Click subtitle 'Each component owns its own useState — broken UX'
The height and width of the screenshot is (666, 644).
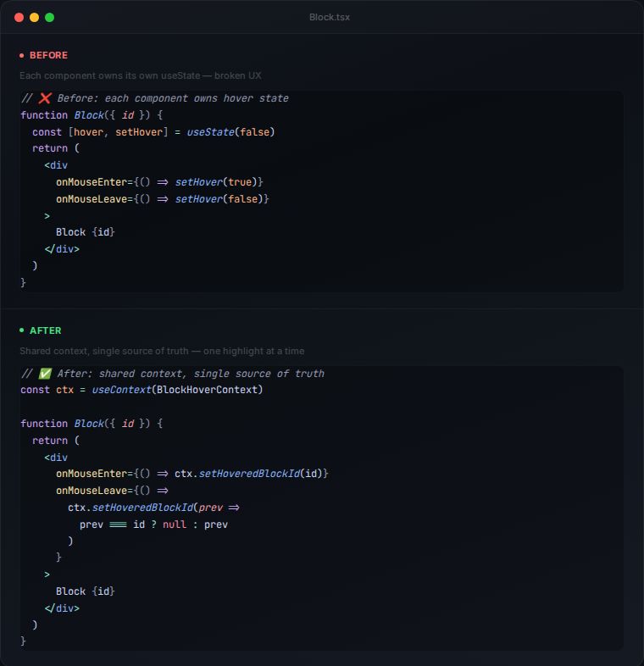click(x=140, y=75)
